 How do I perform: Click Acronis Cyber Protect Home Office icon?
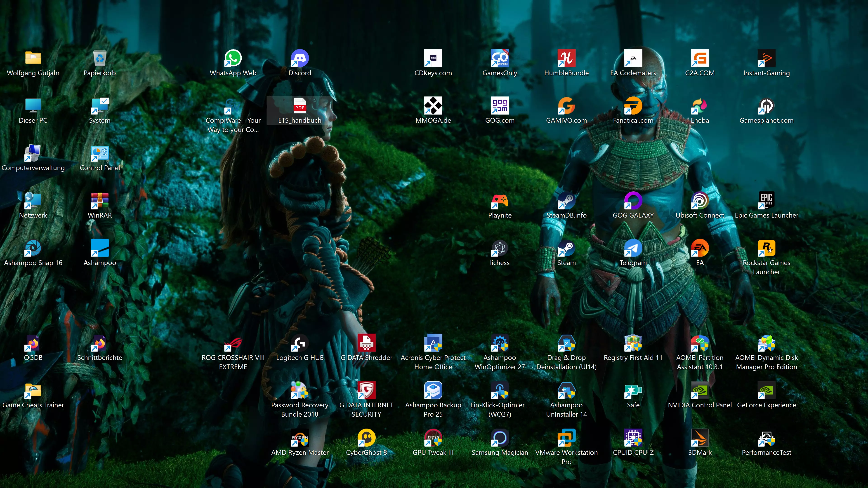click(x=433, y=343)
